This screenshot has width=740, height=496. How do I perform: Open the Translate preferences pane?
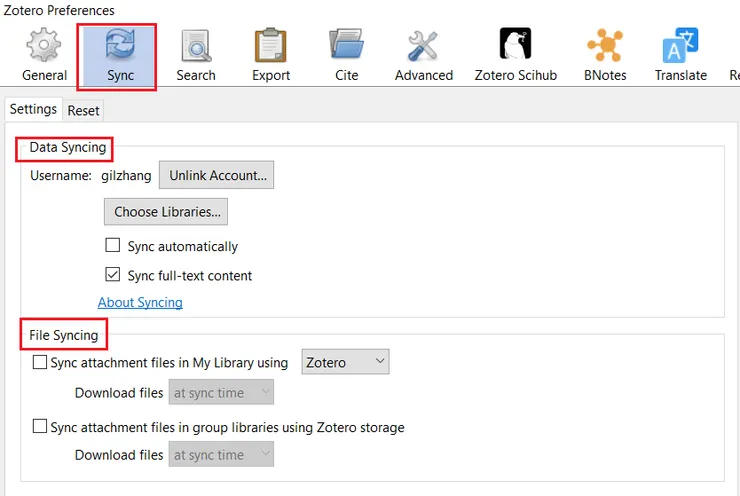[681, 56]
